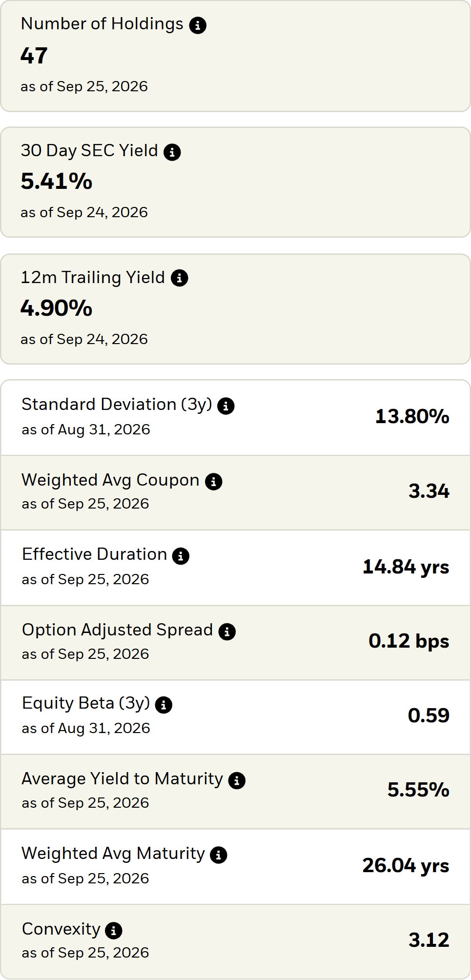Image resolution: width=471 pixels, height=980 pixels.
Task: Click Option Adjusted Spread info icon
Action: (x=227, y=632)
